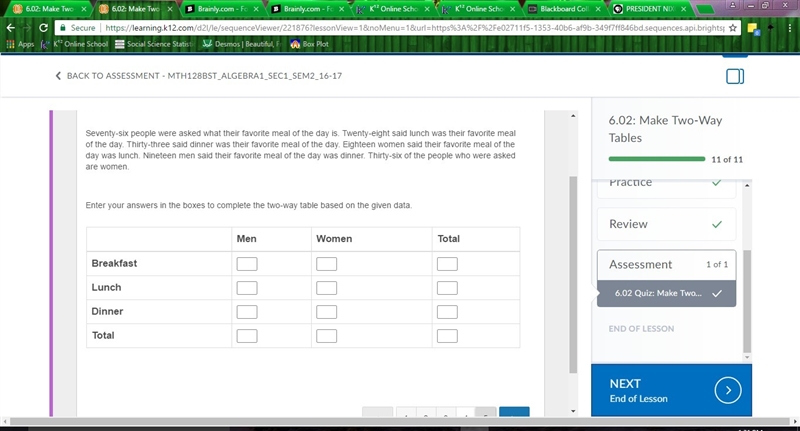
Task: Open the Practice section in sidebar
Action: point(666,189)
